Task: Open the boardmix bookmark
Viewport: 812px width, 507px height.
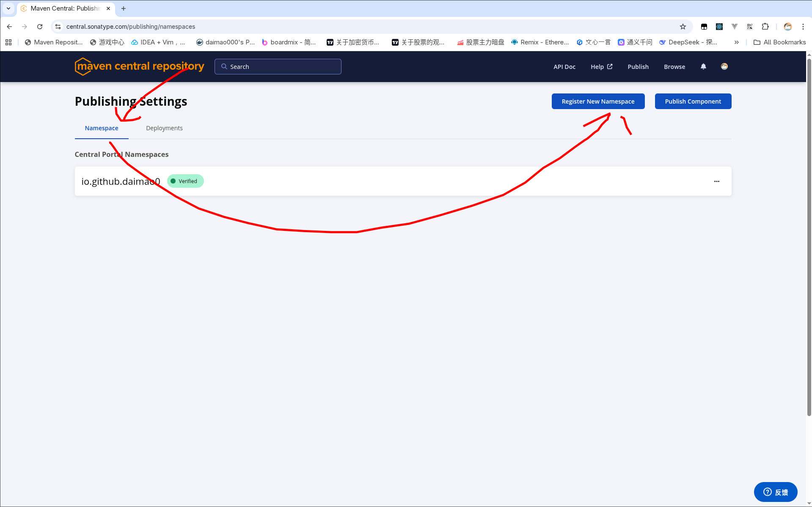Action: (289, 42)
